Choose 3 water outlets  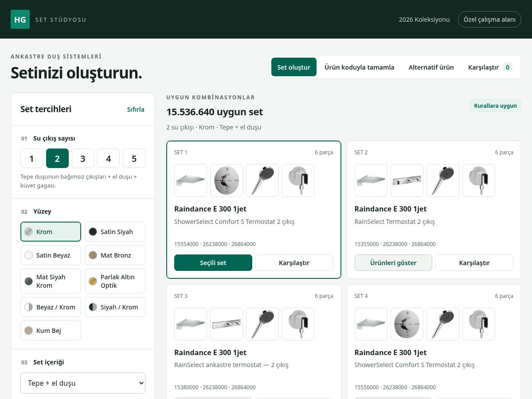(83, 158)
